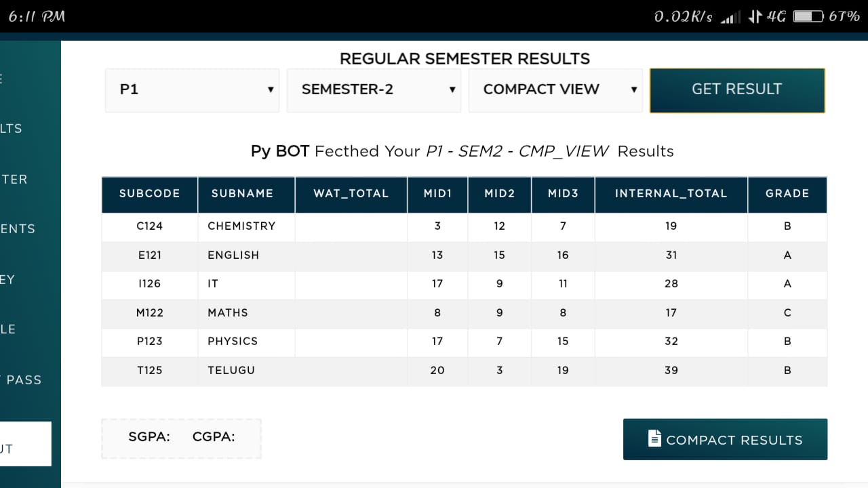Select the T125 subcode cell
The height and width of the screenshot is (488, 868).
click(149, 371)
